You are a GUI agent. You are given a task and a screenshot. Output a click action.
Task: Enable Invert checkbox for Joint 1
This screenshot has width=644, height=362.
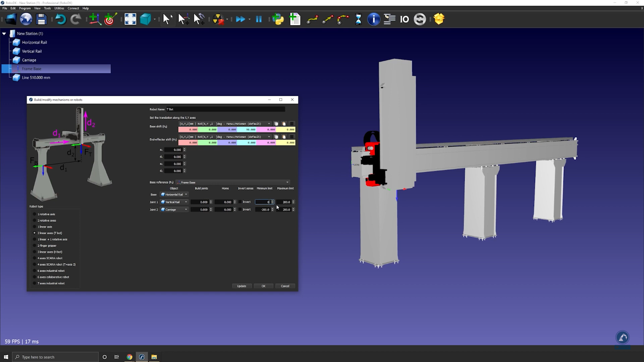click(x=240, y=202)
